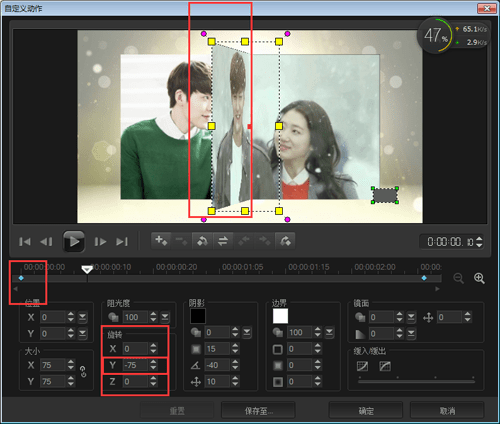Select the end keyframe diamond on timeline
Image resolution: width=500 pixels, height=424 pixels.
[424, 278]
